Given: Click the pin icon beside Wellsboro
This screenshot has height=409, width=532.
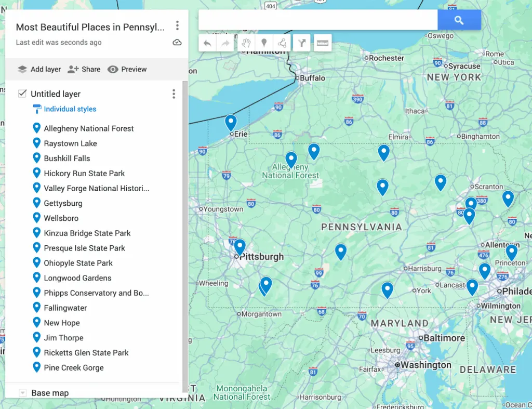Looking at the screenshot, I should 37,218.
